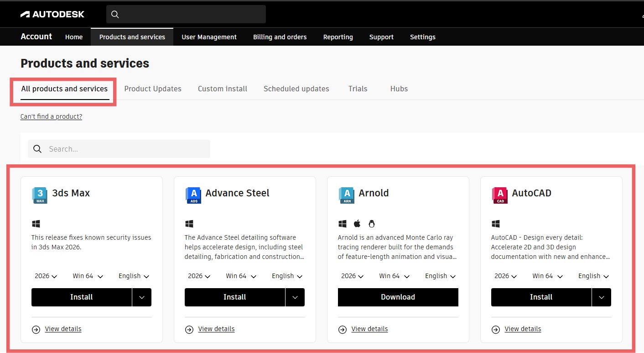644x353 pixels.
Task: Follow the "Can't find a product?" link
Action: tap(51, 116)
